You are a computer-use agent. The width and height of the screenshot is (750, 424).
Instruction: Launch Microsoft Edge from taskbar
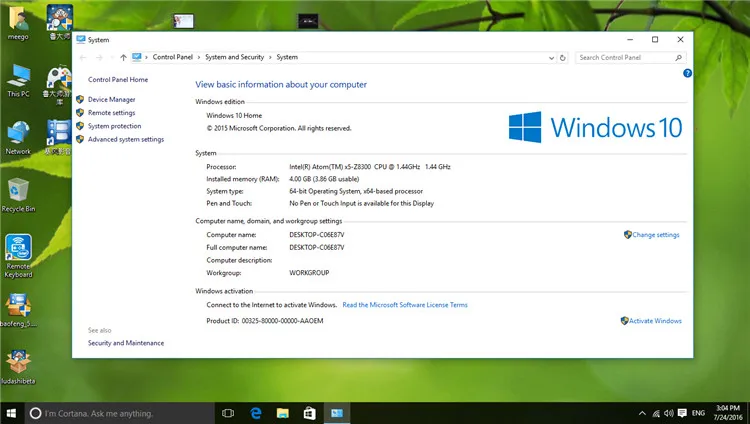pyautogui.click(x=256, y=413)
